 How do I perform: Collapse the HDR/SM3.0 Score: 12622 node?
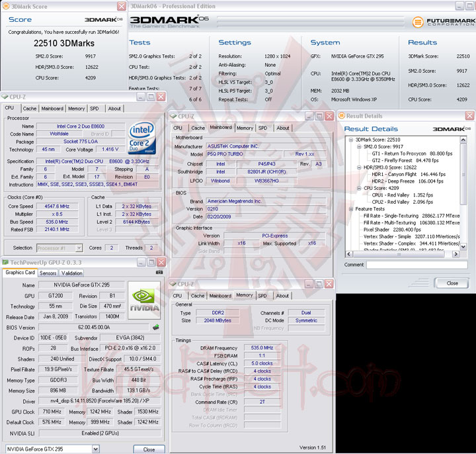(x=359, y=167)
